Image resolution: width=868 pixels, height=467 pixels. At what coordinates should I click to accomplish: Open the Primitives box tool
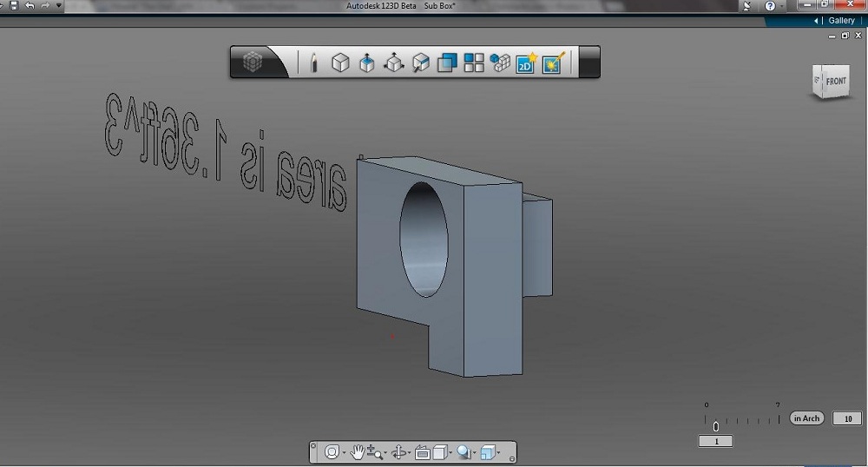[x=340, y=62]
